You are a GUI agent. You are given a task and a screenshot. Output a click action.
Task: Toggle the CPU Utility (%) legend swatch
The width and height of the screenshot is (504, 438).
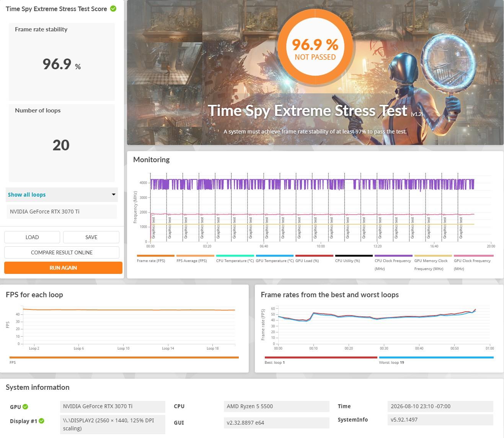(354, 256)
